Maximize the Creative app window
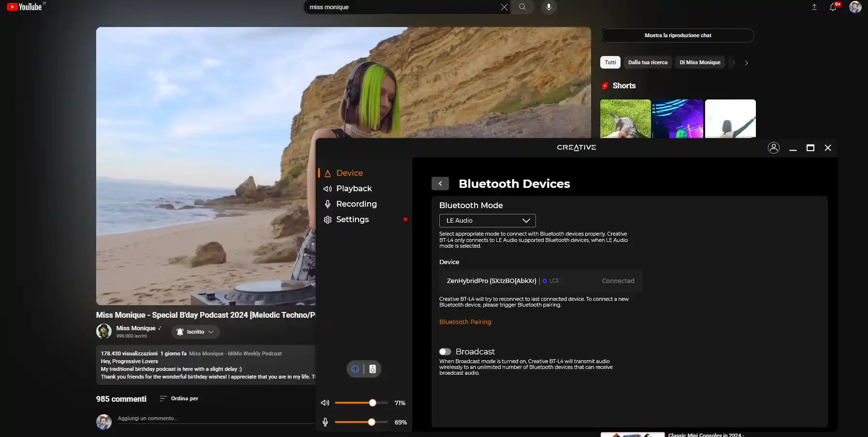Image resolution: width=868 pixels, height=437 pixels. [810, 148]
